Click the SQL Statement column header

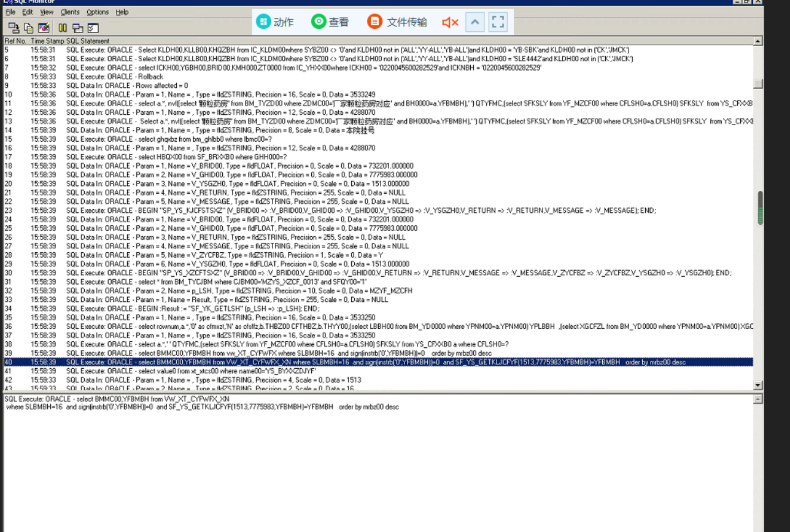pos(88,41)
